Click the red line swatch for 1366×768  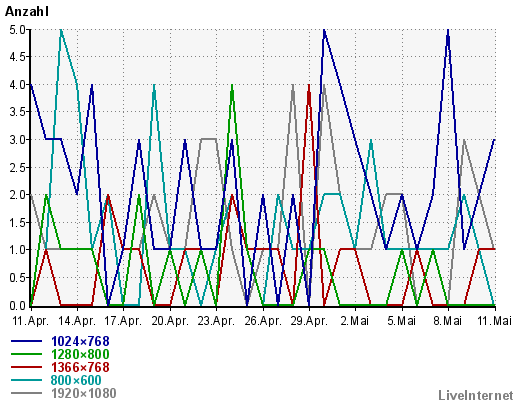27,367
